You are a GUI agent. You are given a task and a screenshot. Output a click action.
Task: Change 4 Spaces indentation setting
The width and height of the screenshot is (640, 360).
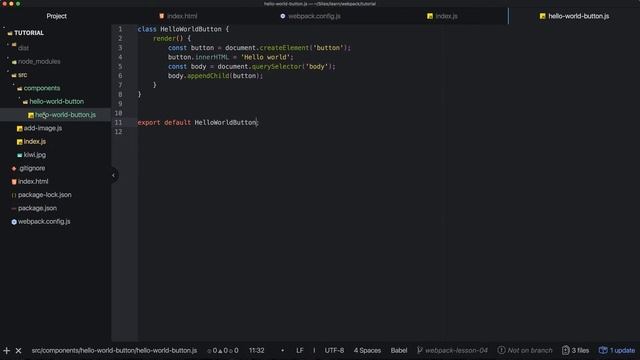(367, 351)
